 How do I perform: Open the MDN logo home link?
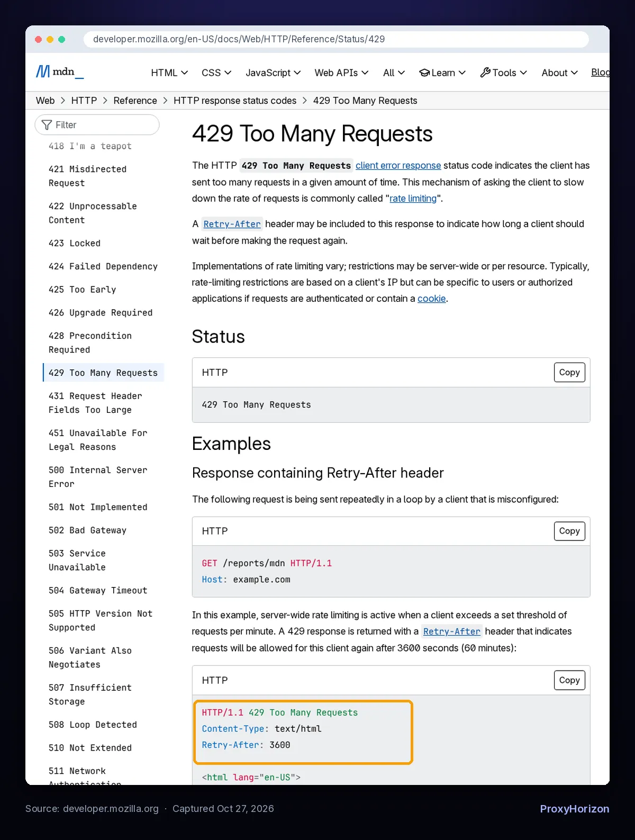point(59,71)
